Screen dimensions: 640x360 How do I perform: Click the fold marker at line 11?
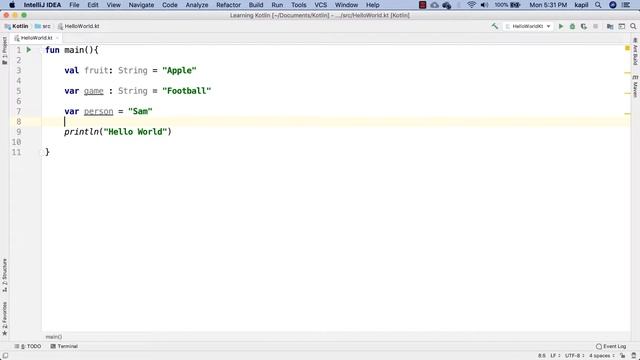pos(42,152)
